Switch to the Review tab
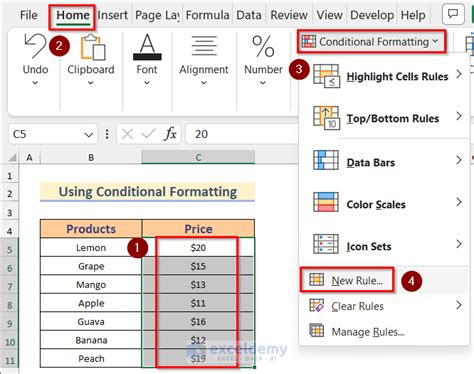The width and height of the screenshot is (474, 374). click(x=289, y=15)
